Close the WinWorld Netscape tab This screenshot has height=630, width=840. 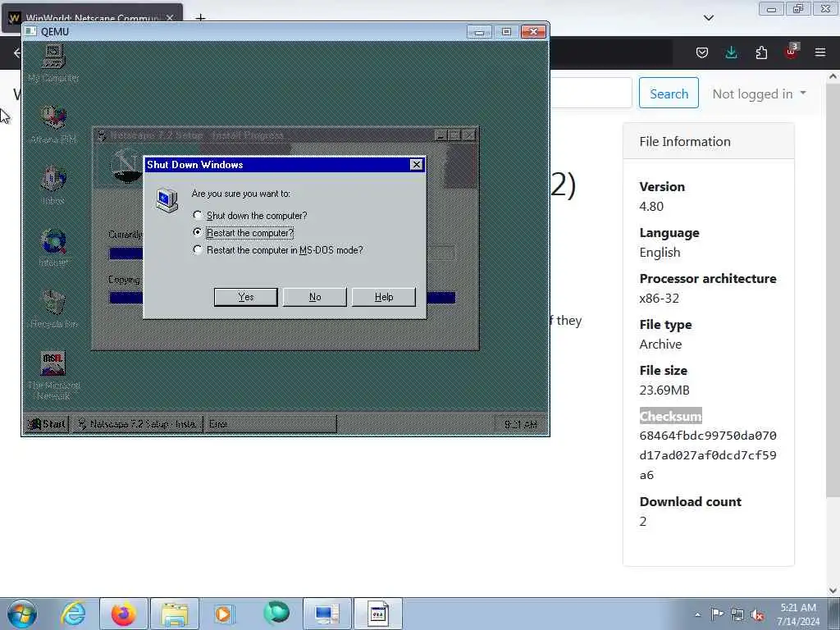point(170,18)
